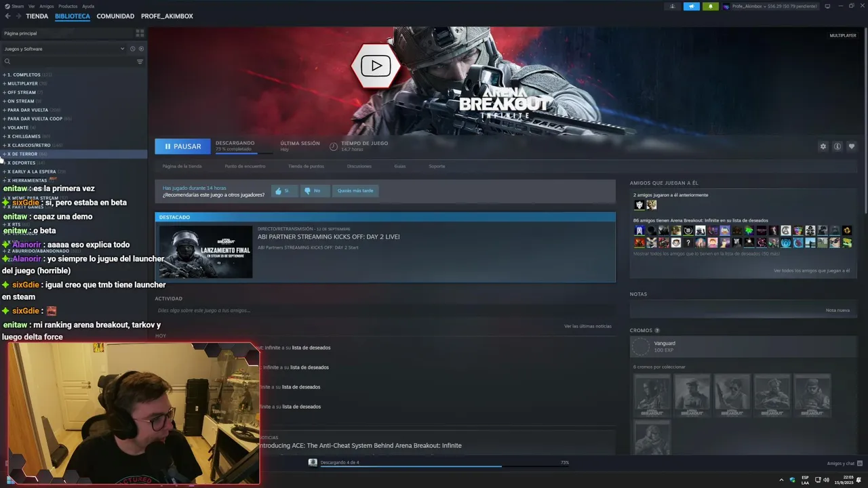Go forward with the forward arrow
Screen dimensions: 868x488
(18, 16)
